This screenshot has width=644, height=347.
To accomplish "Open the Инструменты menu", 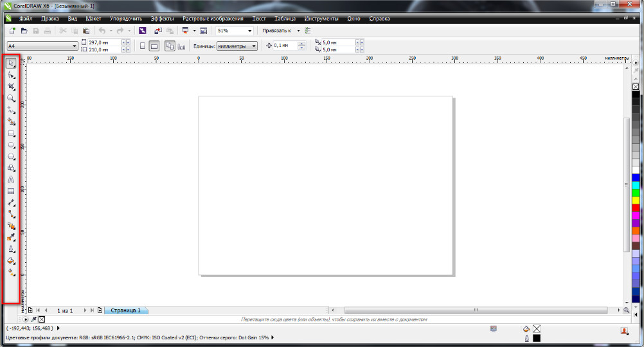I will point(321,19).
